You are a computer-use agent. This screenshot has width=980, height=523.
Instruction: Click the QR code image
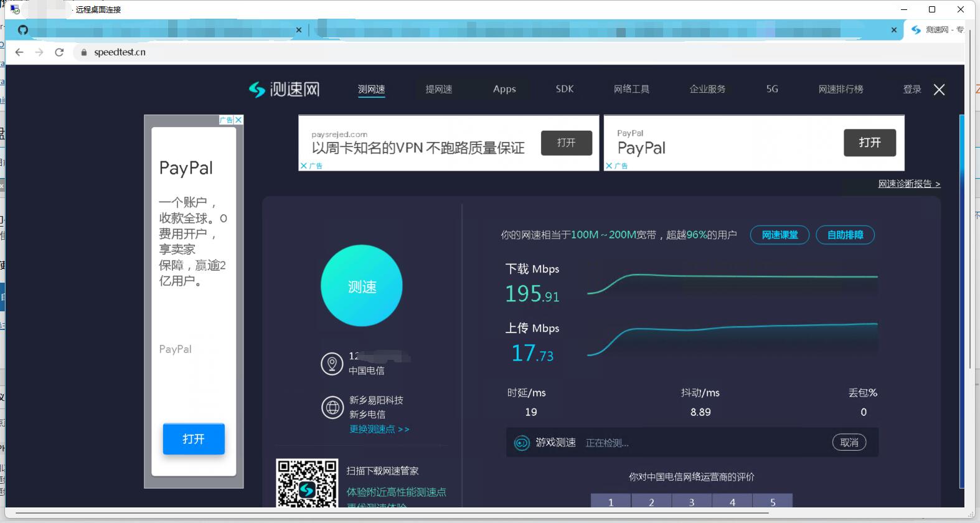[307, 484]
